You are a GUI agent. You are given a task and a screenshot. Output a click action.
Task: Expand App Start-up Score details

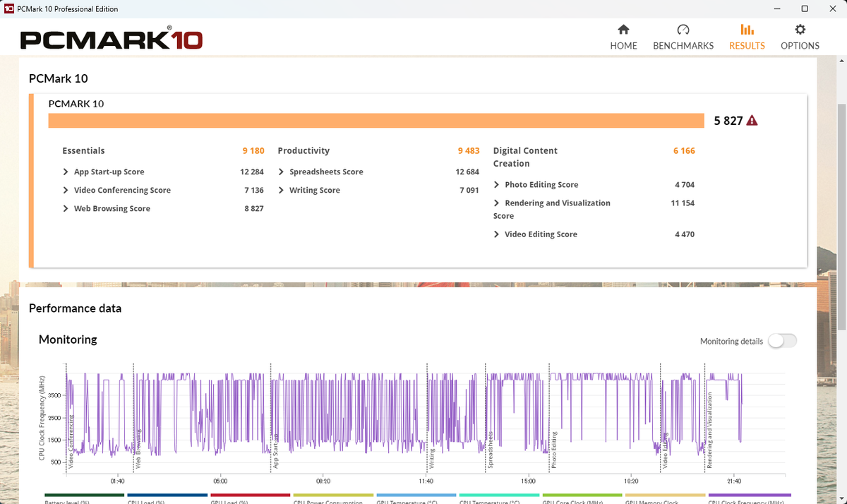[66, 172]
